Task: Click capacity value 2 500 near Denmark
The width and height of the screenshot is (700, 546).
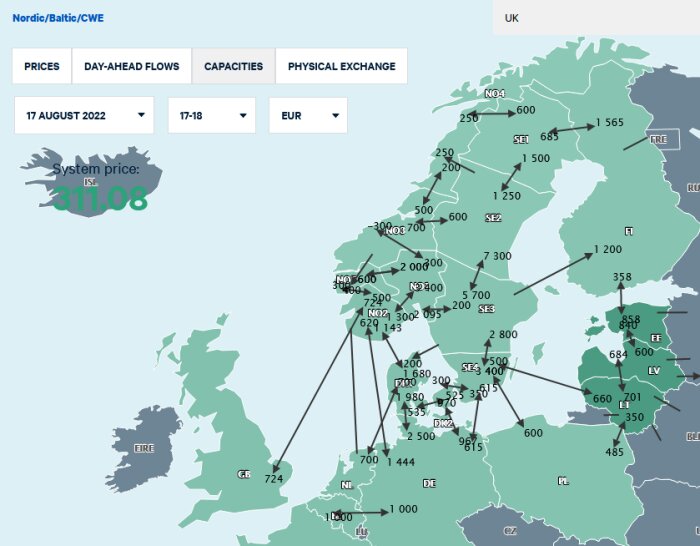Action: [421, 436]
